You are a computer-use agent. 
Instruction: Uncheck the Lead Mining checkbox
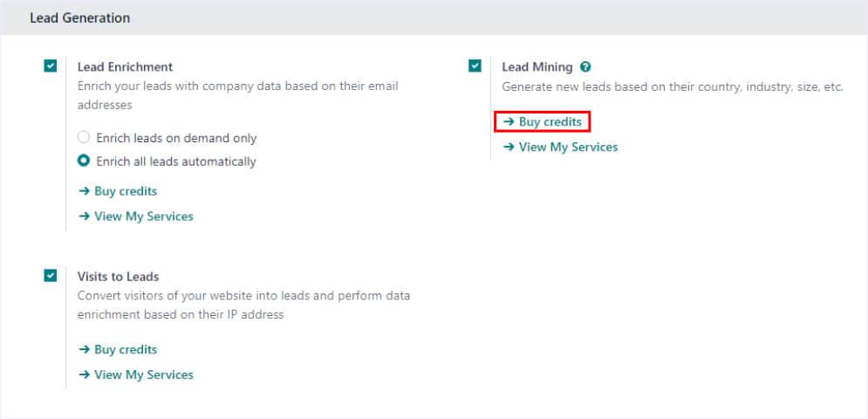475,66
